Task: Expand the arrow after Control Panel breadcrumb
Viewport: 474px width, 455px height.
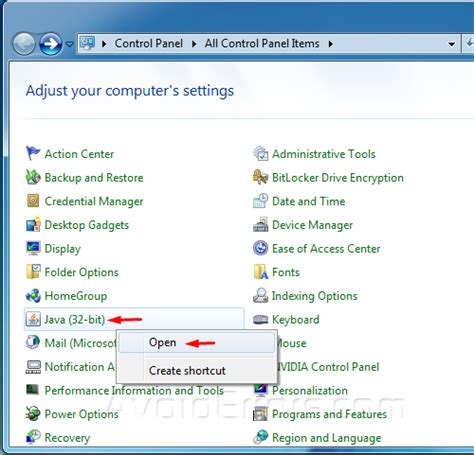Action: [x=194, y=44]
